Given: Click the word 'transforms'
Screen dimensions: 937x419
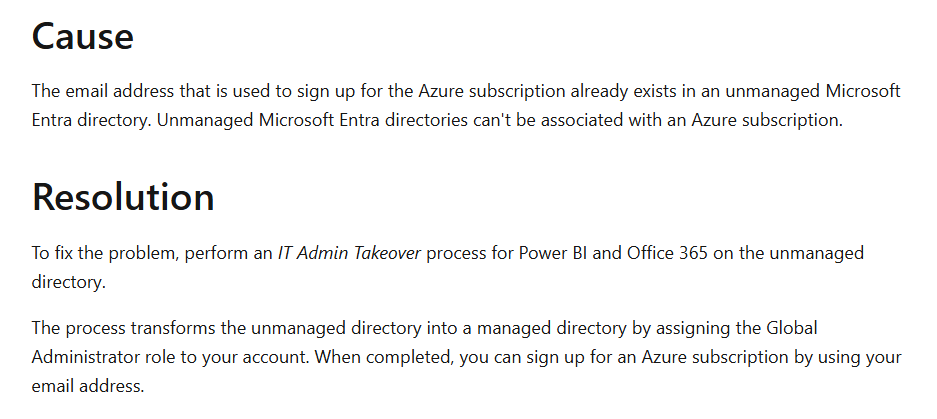Looking at the screenshot, I should coord(168,328).
